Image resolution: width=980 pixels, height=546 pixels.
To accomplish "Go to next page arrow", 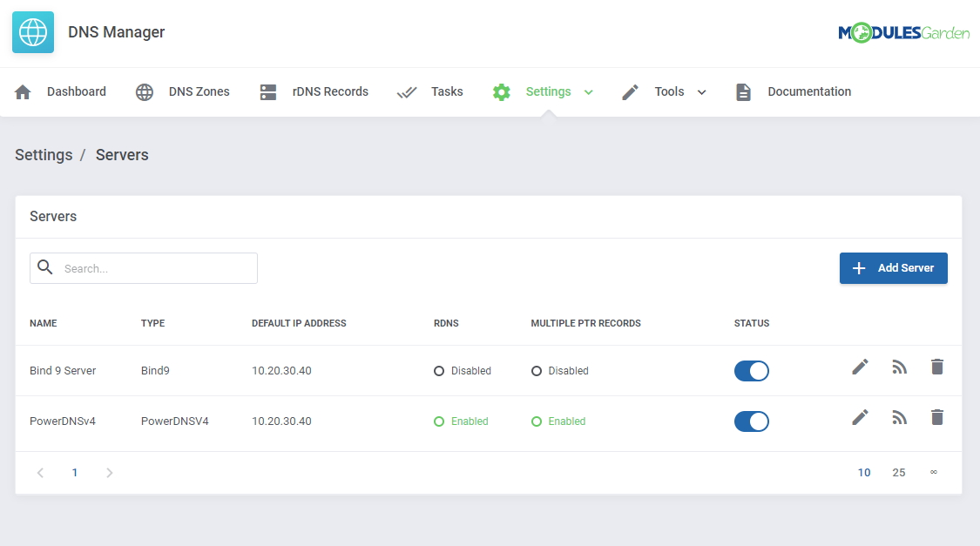I will (x=110, y=473).
